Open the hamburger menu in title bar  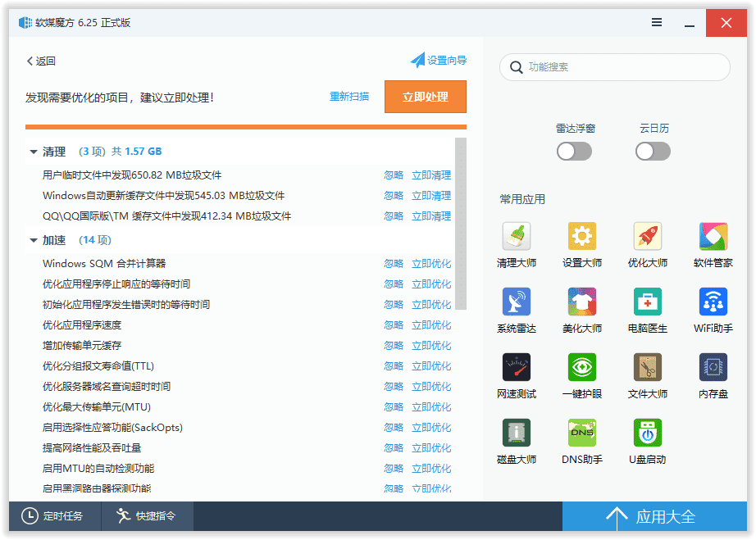coord(657,22)
